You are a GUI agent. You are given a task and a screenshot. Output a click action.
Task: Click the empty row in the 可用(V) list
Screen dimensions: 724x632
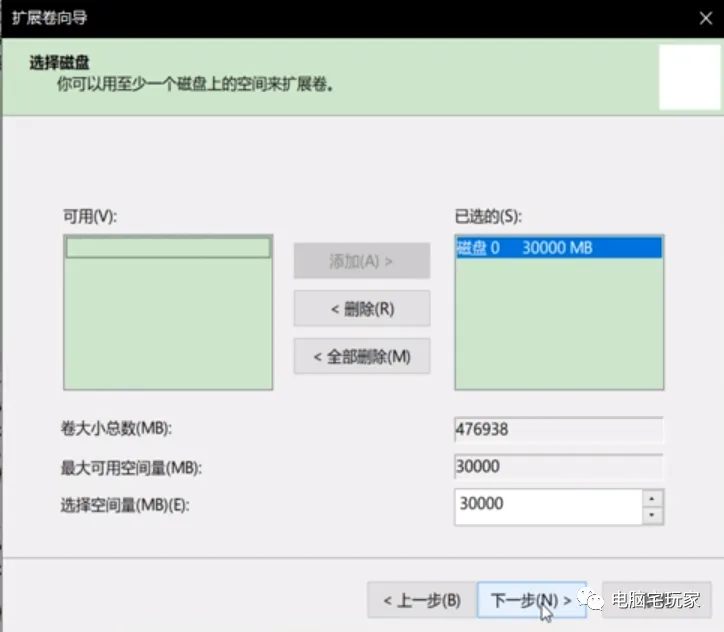(168, 247)
